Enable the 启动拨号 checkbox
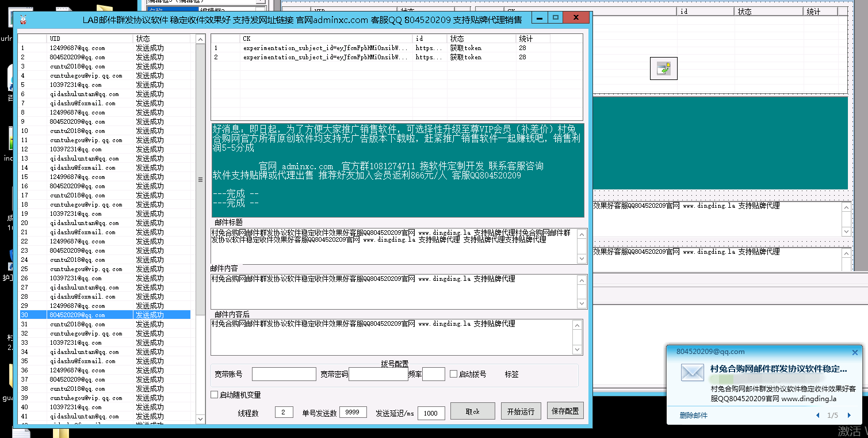The width and height of the screenshot is (868, 438). (x=453, y=374)
